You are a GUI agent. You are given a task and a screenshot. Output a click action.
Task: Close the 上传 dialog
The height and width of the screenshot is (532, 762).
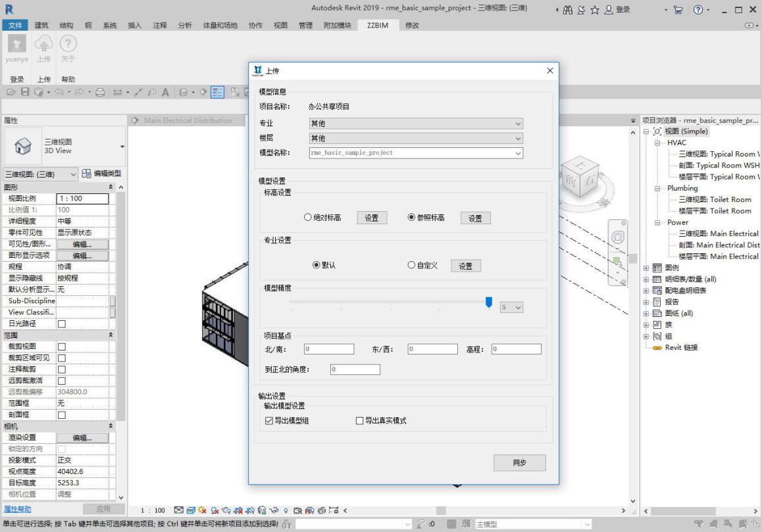click(x=549, y=71)
